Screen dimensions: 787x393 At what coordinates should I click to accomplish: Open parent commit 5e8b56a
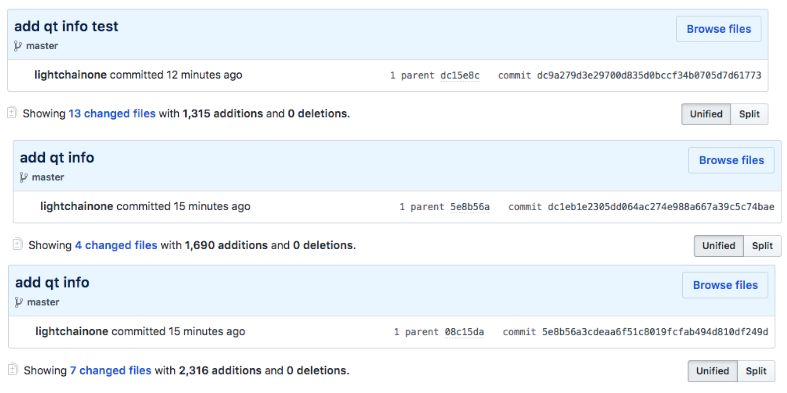(470, 207)
